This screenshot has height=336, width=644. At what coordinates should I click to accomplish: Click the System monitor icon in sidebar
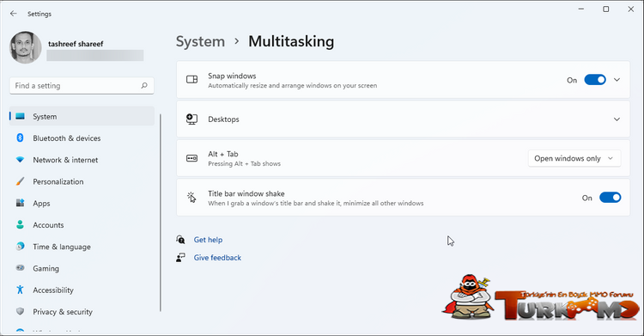click(20, 116)
